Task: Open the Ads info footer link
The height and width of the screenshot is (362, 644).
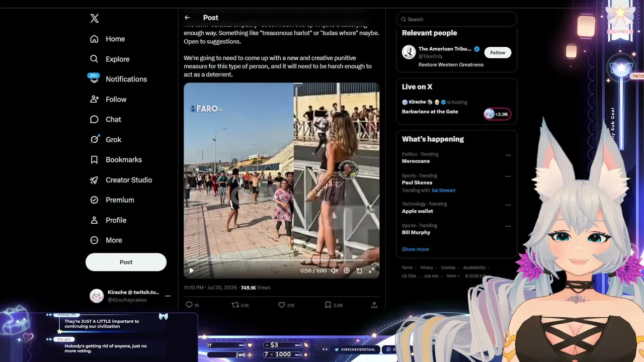Action: click(x=432, y=276)
